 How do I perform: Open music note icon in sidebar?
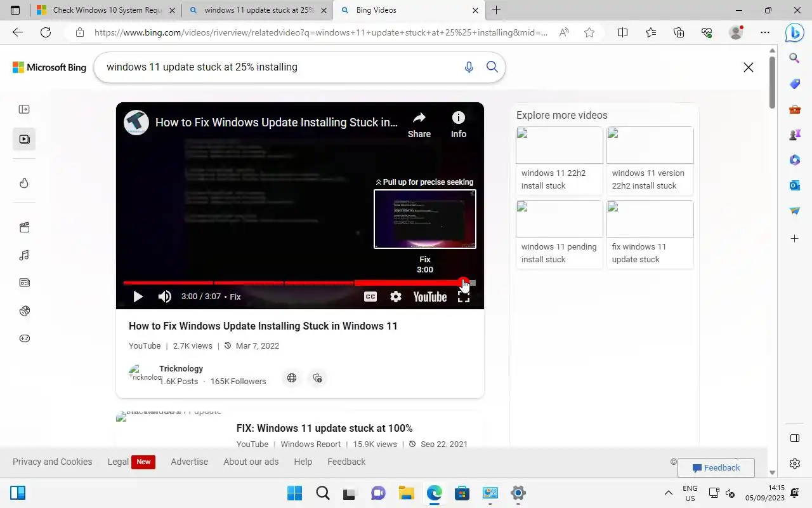coord(24,255)
